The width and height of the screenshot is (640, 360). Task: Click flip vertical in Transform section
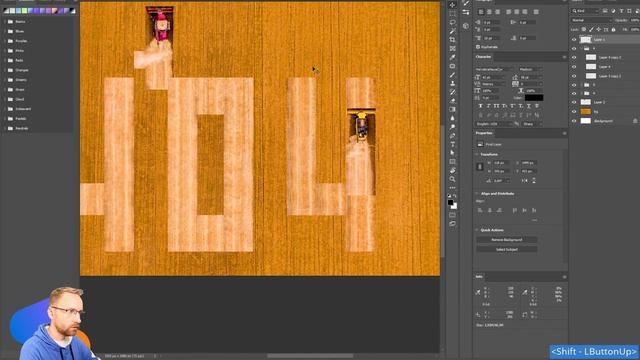pyautogui.click(x=533, y=180)
